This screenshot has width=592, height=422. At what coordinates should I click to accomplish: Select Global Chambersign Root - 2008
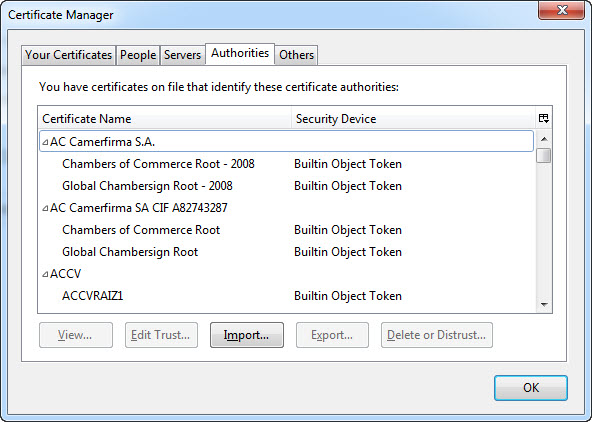coord(147,186)
